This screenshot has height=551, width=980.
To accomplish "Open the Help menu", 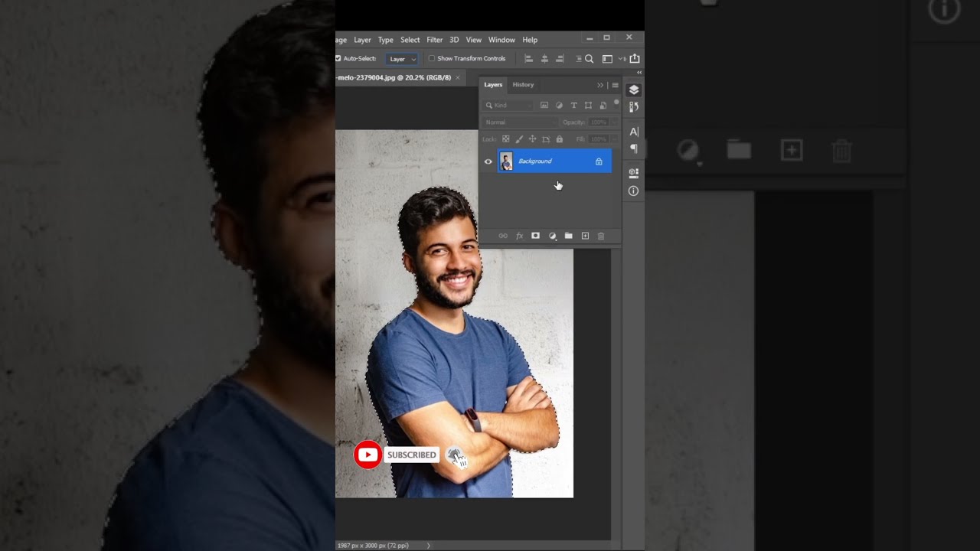I will click(530, 40).
